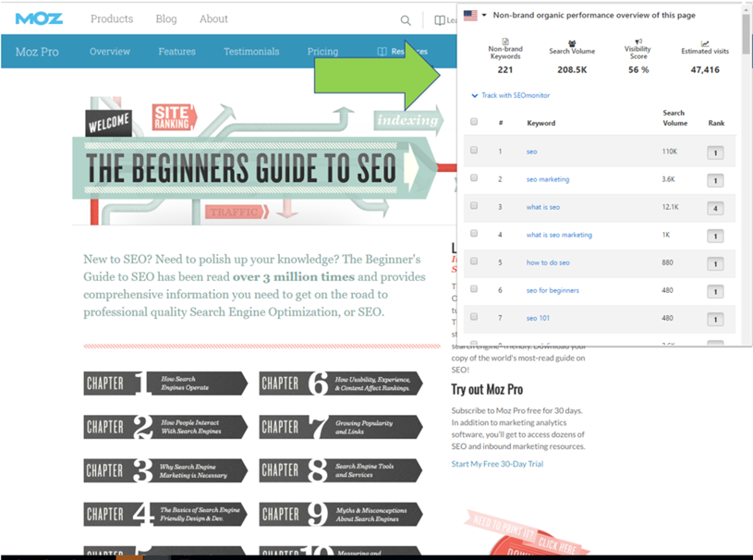Click the Visibility Score megaphone icon
753x560 pixels.
[x=638, y=42]
